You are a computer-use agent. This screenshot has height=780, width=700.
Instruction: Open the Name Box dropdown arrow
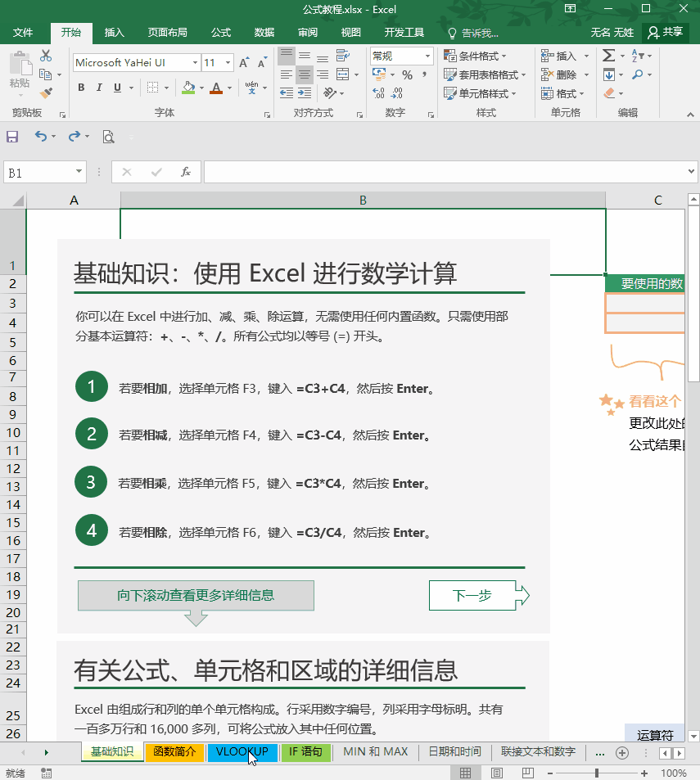pos(79,172)
